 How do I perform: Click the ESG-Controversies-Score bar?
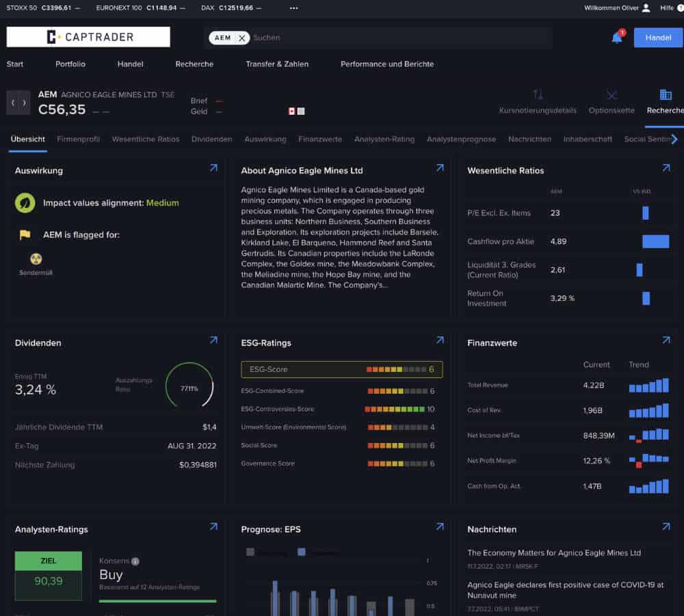pos(395,410)
